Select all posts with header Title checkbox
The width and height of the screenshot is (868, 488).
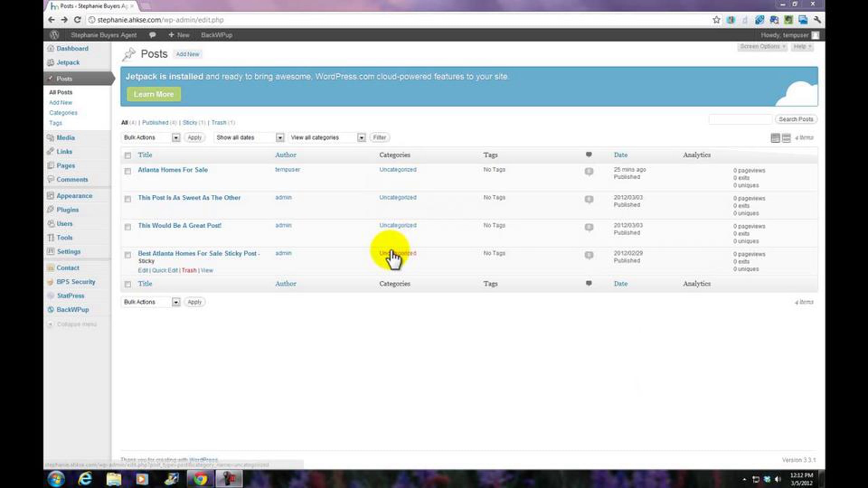coord(128,155)
